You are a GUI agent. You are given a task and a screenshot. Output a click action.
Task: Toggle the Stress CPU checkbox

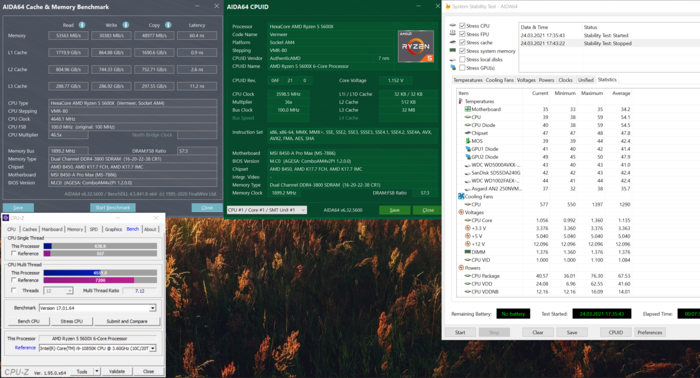coord(462,25)
